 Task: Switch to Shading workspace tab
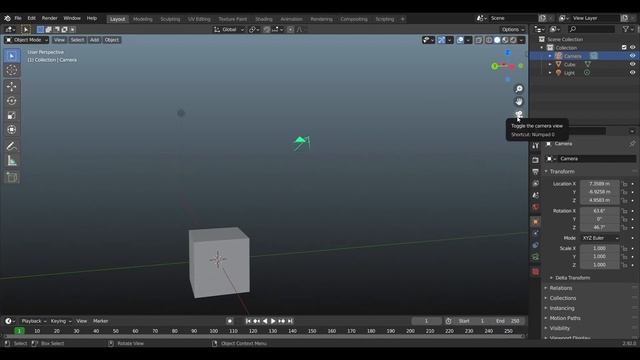(264, 19)
